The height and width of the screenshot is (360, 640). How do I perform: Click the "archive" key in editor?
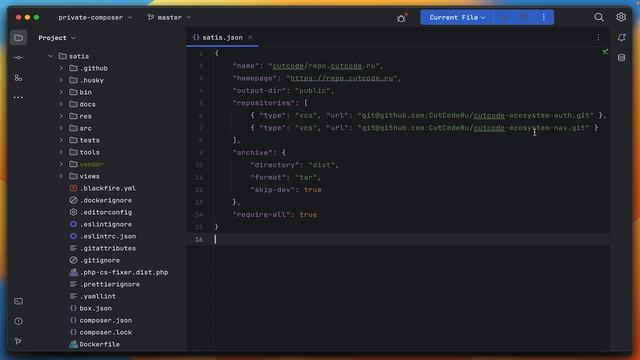[x=252, y=152]
